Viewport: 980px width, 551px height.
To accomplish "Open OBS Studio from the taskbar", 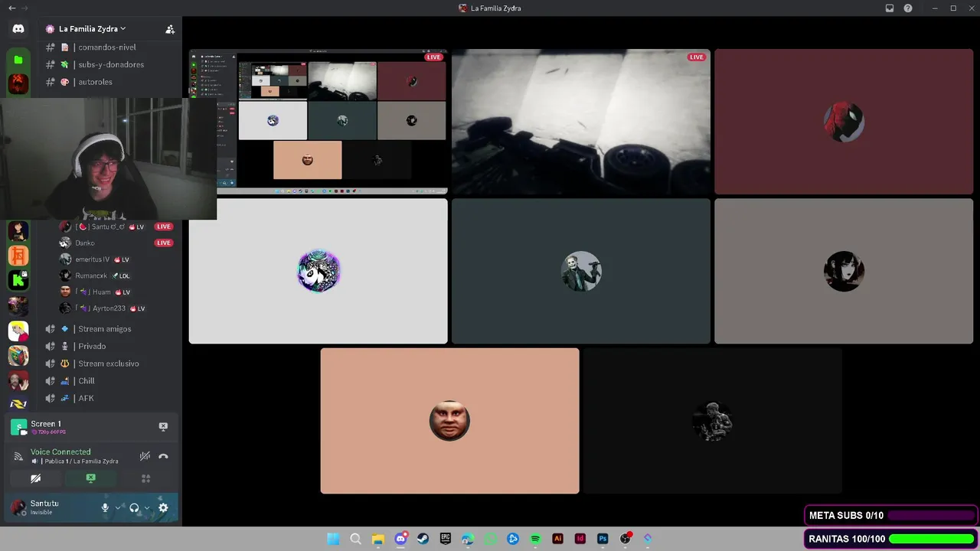I will pyautogui.click(x=625, y=539).
